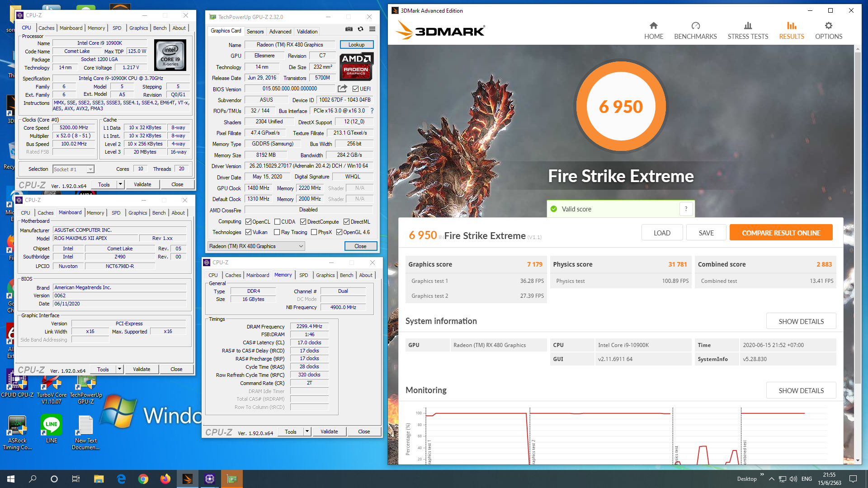868x488 pixels.
Task: Open GPU-Z hamburger menu icon
Action: click(x=372, y=29)
